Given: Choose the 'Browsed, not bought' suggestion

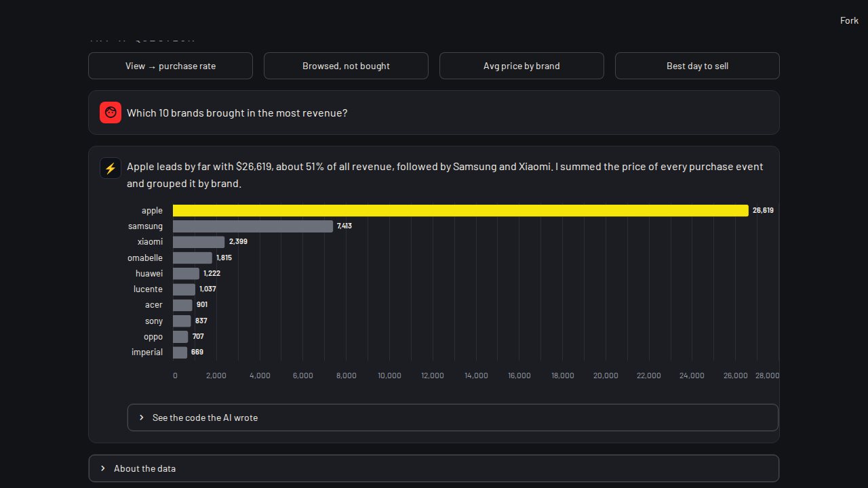Looking at the screenshot, I should [346, 66].
